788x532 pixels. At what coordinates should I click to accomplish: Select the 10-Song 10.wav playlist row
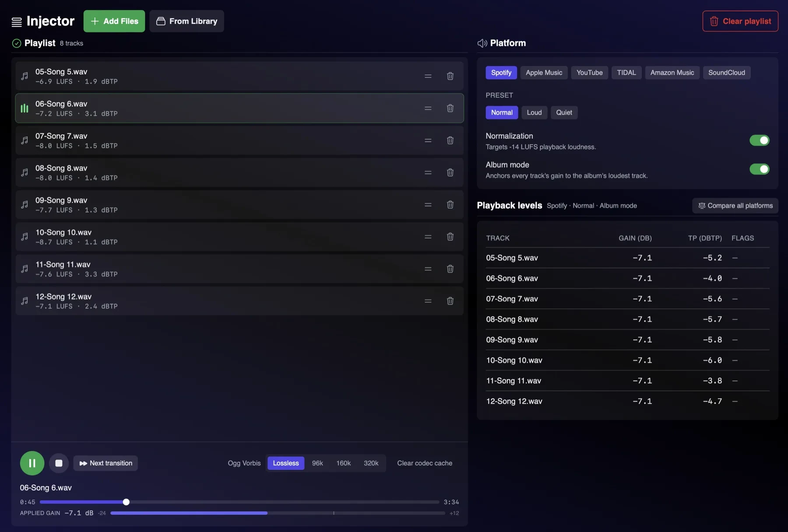click(239, 237)
